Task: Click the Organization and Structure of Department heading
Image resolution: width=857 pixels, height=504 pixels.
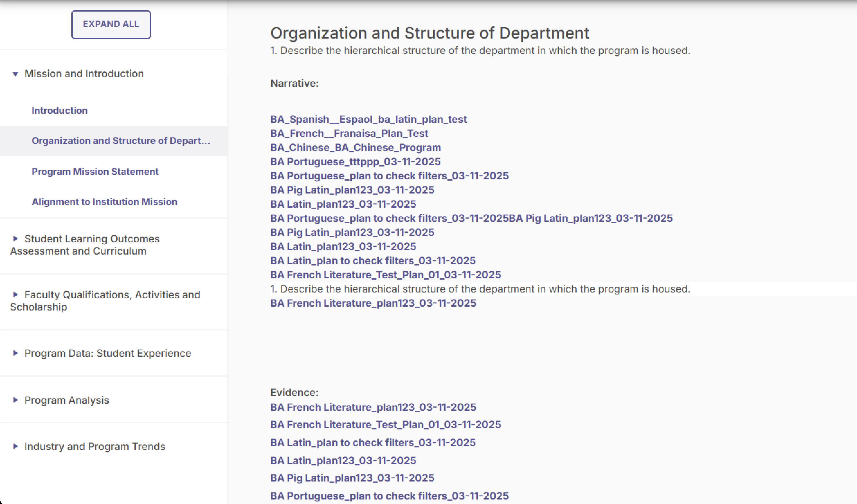Action: click(x=429, y=33)
